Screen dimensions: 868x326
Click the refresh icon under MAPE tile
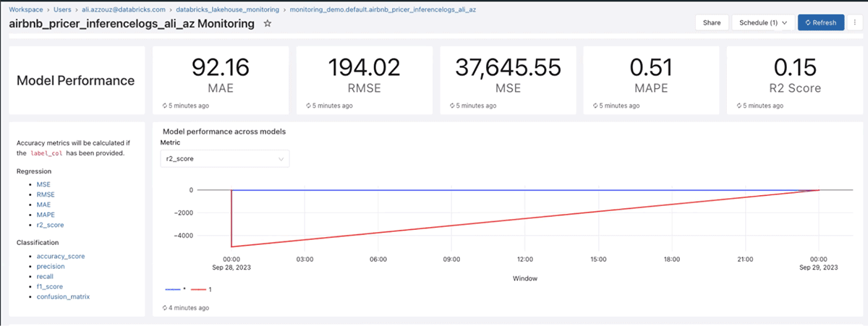point(596,106)
